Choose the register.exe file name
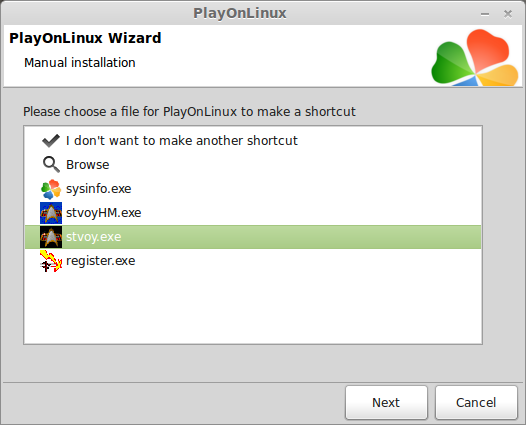 click(x=101, y=261)
